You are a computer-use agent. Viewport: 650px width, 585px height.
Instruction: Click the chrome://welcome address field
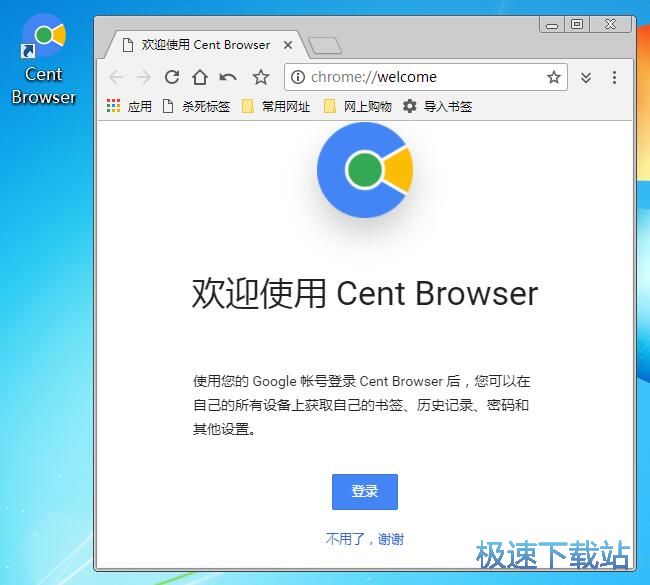425,77
